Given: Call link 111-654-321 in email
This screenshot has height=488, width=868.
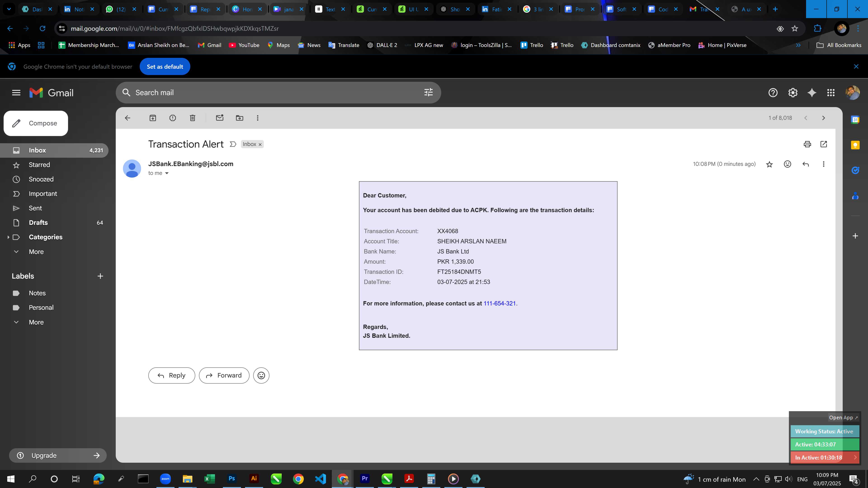Looking at the screenshot, I should point(500,303).
